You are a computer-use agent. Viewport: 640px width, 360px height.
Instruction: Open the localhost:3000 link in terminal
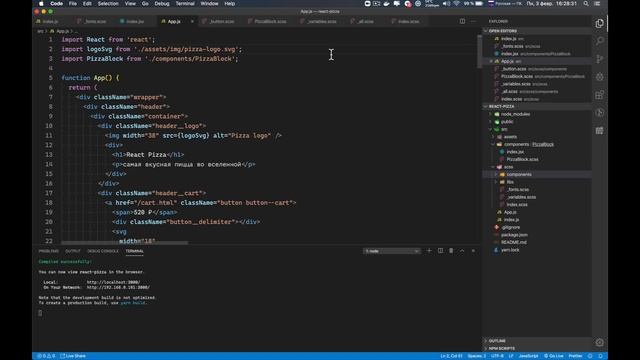coord(113,282)
